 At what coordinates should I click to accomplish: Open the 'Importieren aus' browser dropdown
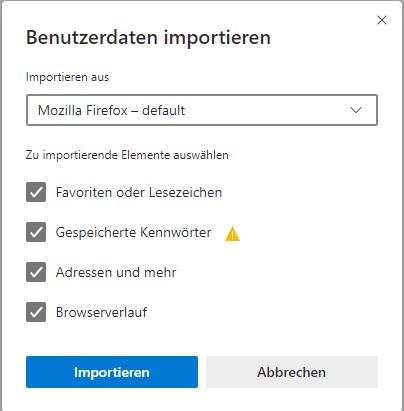click(x=202, y=110)
